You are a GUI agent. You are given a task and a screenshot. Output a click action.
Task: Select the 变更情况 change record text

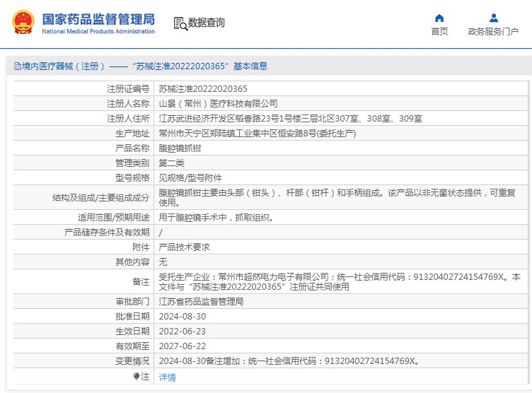tap(290, 361)
